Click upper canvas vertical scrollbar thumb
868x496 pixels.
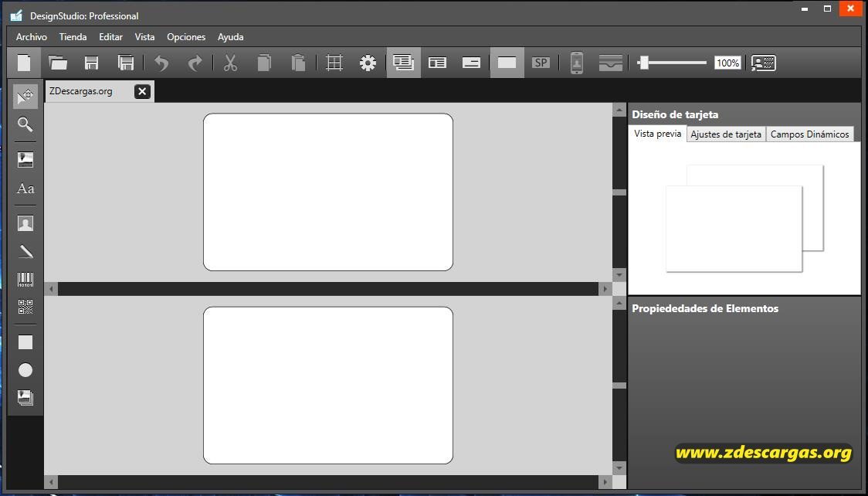click(619, 192)
